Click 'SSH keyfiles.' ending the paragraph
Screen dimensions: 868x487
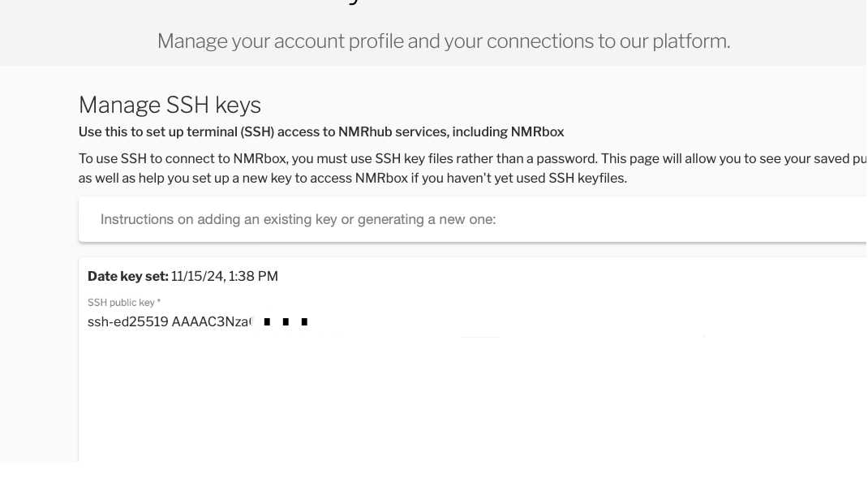click(587, 179)
